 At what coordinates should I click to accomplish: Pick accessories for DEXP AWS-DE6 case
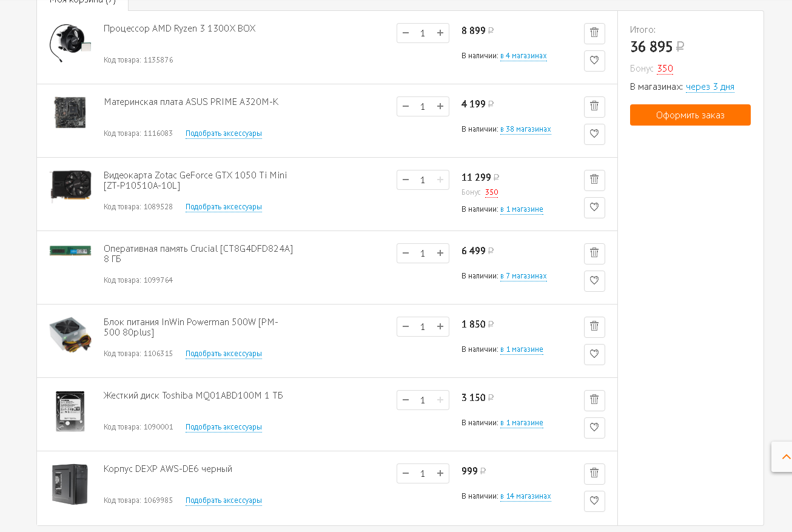(x=224, y=500)
